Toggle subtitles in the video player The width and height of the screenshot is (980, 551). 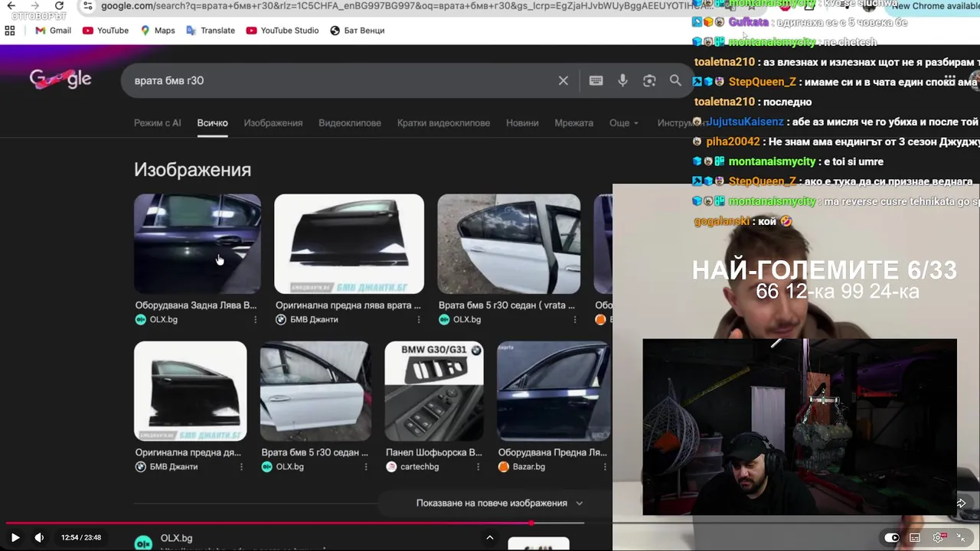(915, 537)
